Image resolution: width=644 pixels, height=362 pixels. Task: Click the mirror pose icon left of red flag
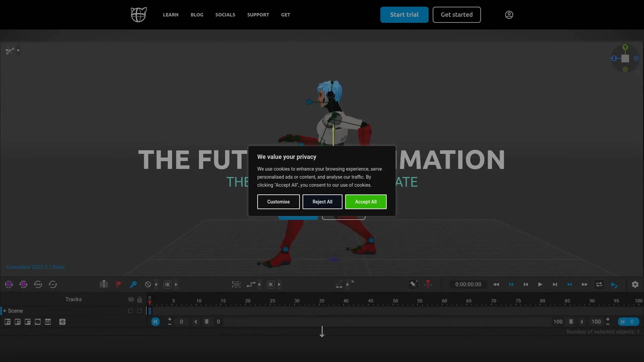[104, 285]
